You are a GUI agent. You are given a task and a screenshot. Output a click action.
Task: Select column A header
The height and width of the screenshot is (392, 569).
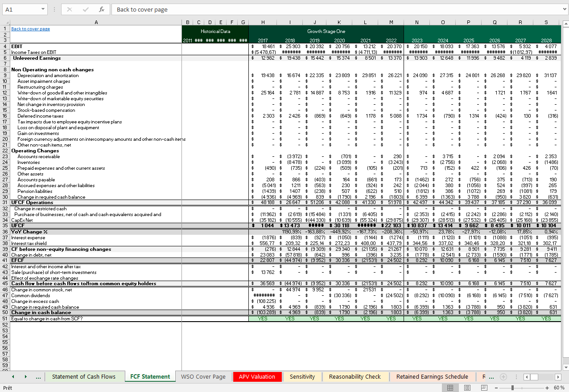coord(96,22)
